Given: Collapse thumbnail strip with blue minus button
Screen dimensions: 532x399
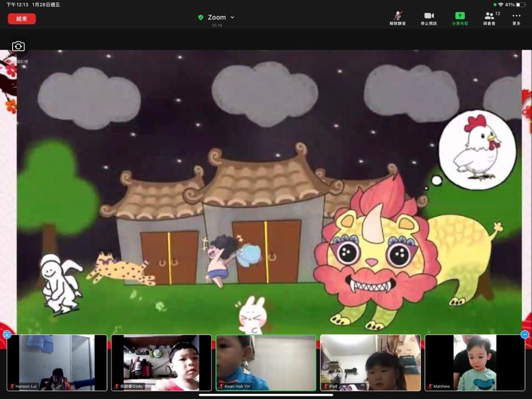Looking at the screenshot, I should (x=525, y=334).
